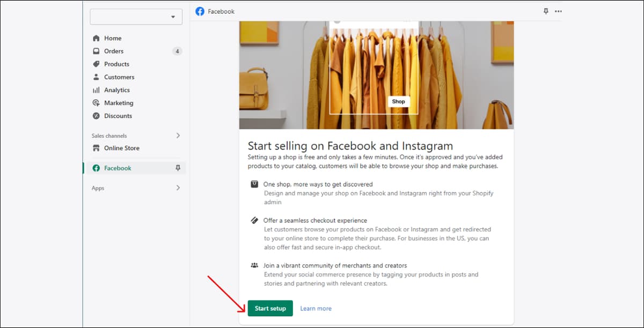Click the Start setup button

[270, 308]
